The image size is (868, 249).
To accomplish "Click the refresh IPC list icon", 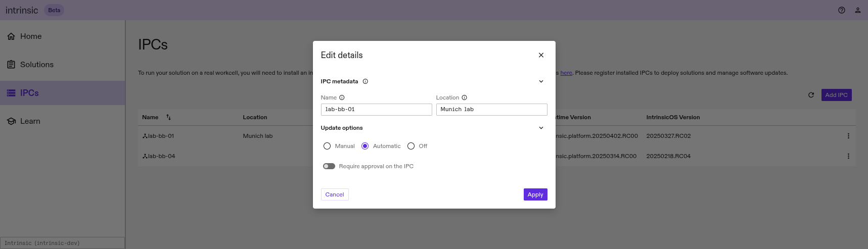I will coord(811,95).
